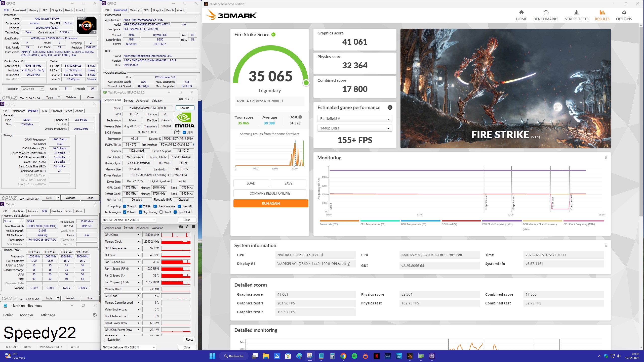Open System information three-dot menu
Screen dimensions: 644x362
coord(606,245)
